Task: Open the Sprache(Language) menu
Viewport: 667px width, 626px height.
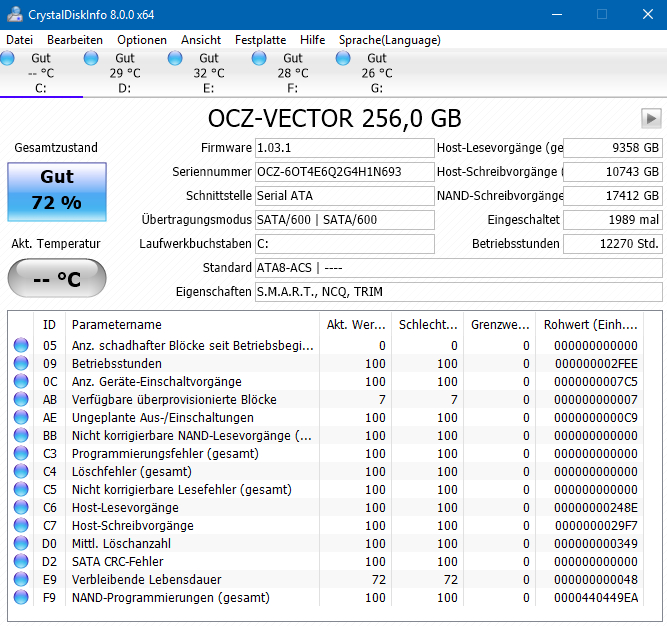Action: 390,40
